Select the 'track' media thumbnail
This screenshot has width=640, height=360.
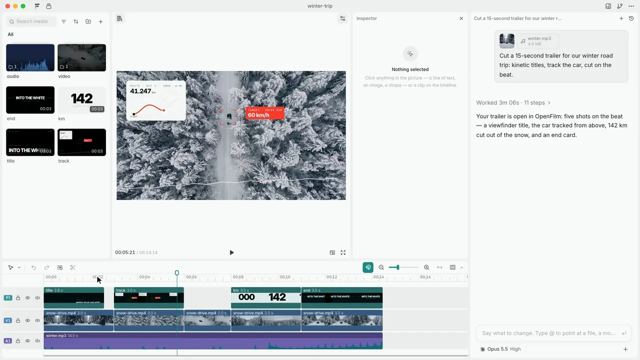pyautogui.click(x=82, y=142)
